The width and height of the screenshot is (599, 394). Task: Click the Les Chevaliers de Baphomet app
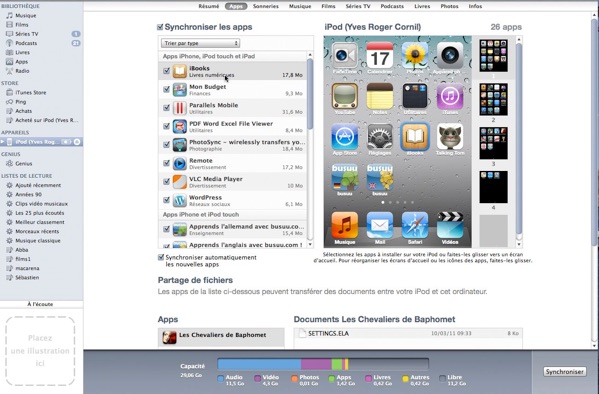pos(221,337)
